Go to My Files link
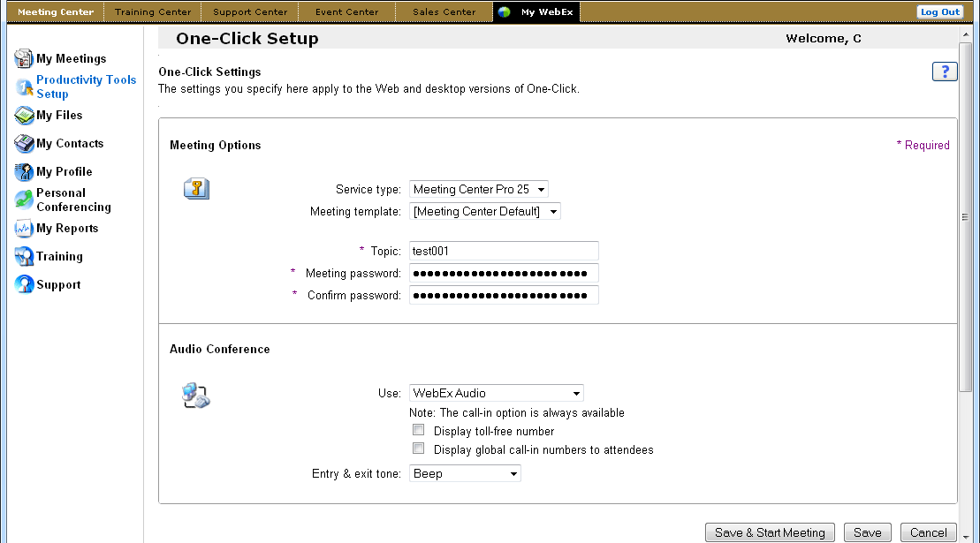Image resolution: width=980 pixels, height=543 pixels. click(x=59, y=116)
